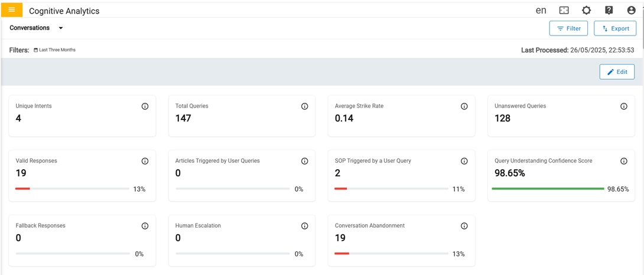Show info for Unique Intents card
The image size is (644, 275).
coord(145,106)
